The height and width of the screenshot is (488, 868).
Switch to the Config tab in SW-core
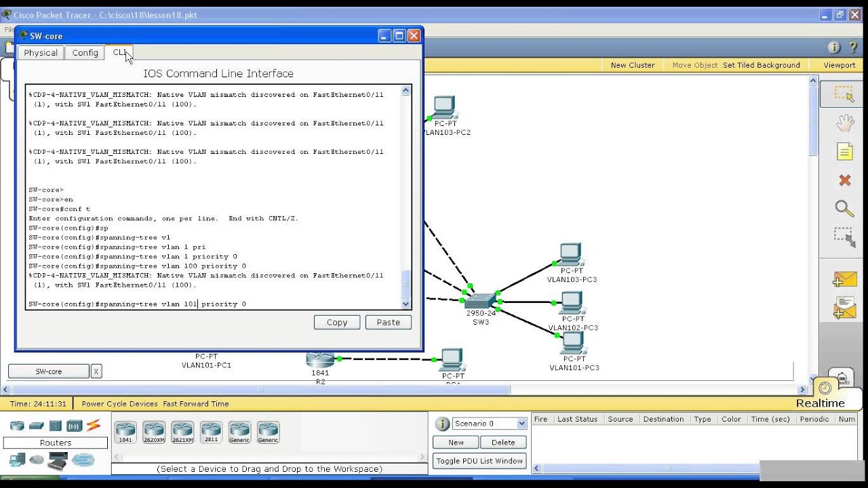85,53
